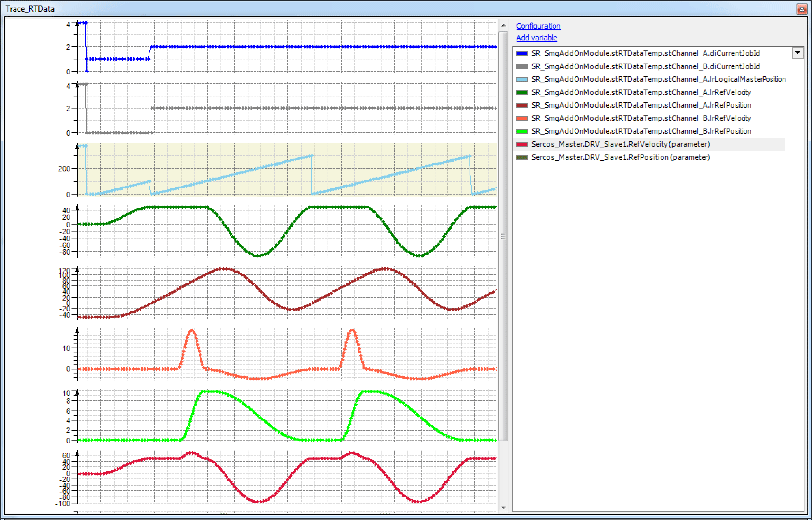Image resolution: width=812 pixels, height=520 pixels.
Task: Click the gray Channel_B diCurrentJobId color swatch
Action: pyautogui.click(x=522, y=67)
